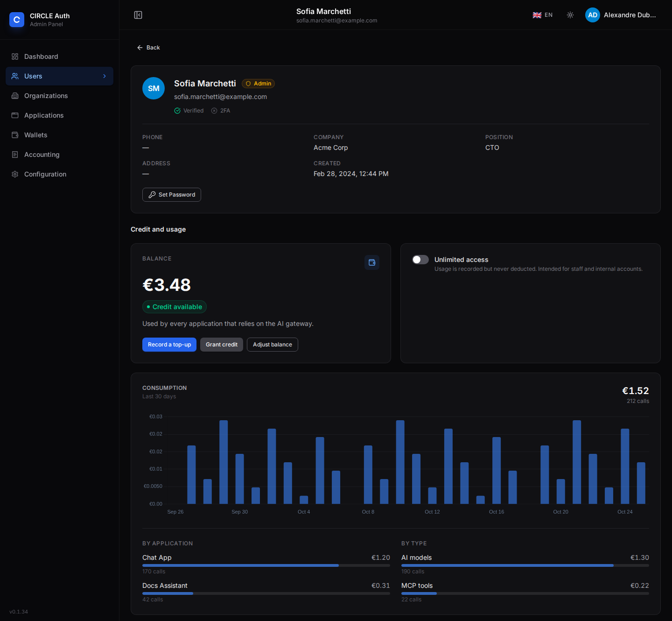Open Organizations page

point(59,96)
